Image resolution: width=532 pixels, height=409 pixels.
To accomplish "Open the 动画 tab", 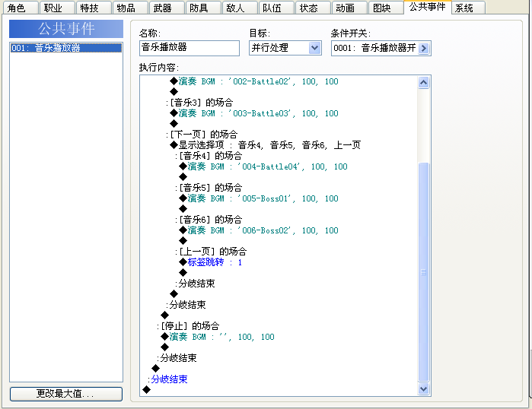I will coord(350,8).
